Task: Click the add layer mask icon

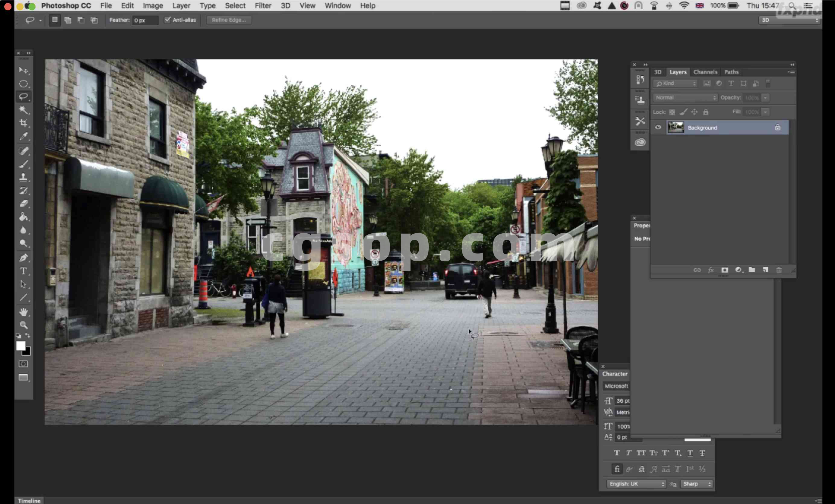Action: point(725,270)
